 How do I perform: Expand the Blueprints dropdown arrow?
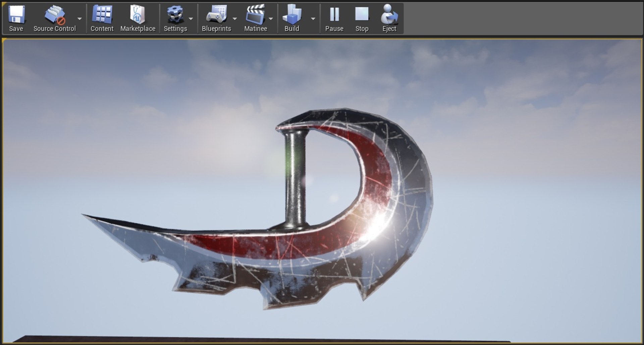click(x=235, y=19)
